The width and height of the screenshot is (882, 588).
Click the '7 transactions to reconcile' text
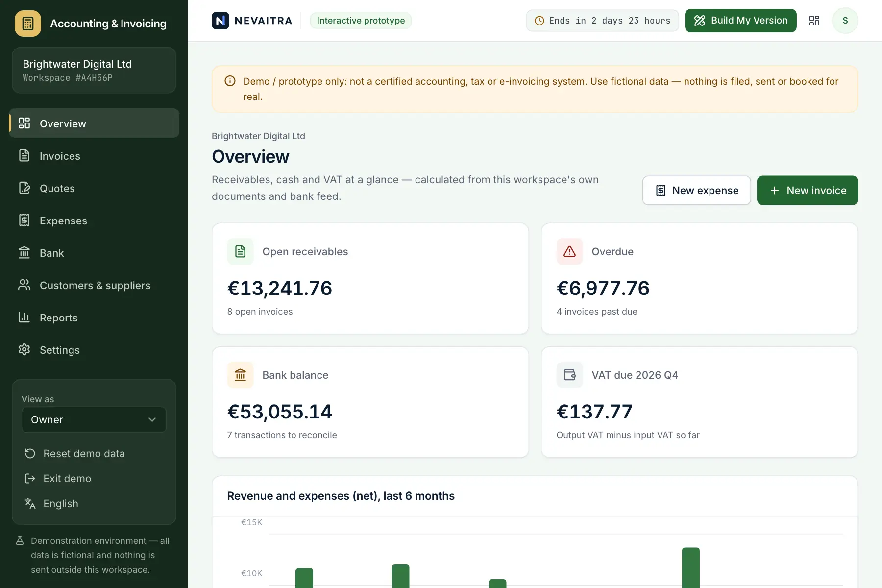click(x=282, y=435)
